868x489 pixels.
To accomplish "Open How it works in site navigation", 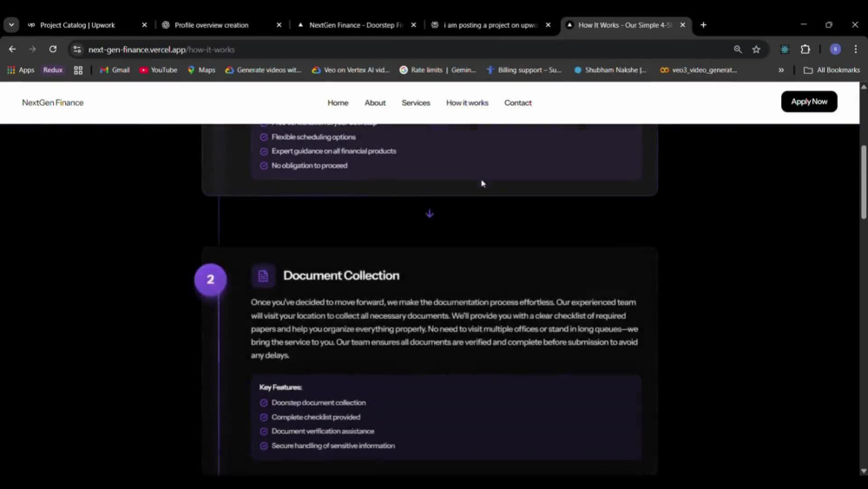I will (x=467, y=102).
